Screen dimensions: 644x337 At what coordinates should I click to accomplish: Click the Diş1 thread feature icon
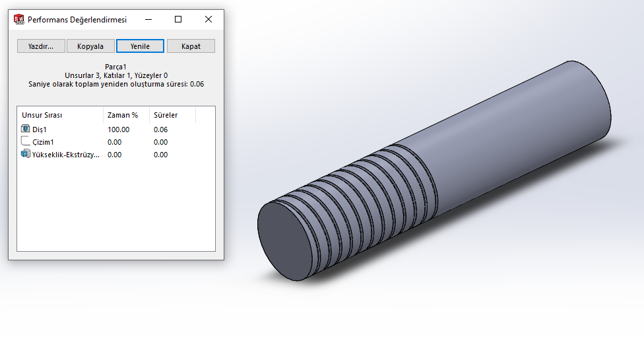26,130
